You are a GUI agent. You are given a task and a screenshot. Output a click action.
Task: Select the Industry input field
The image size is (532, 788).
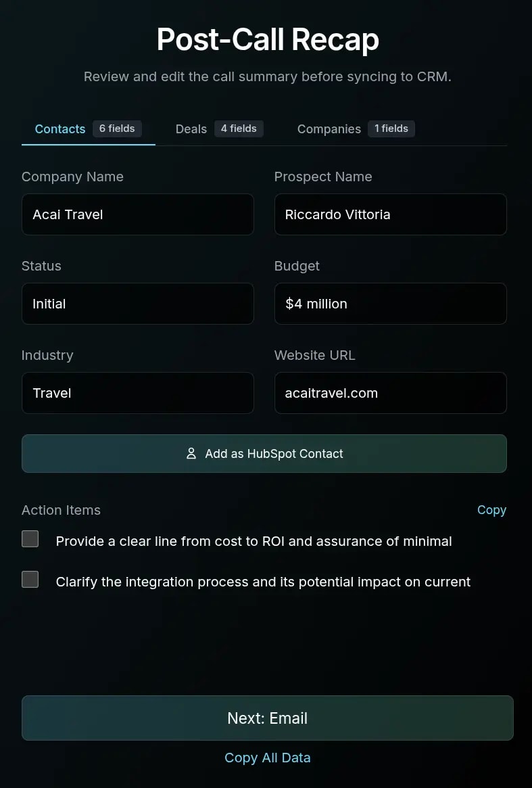click(x=138, y=394)
